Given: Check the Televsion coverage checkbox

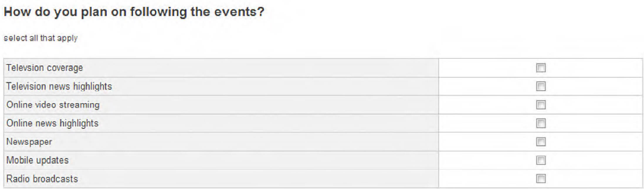Looking at the screenshot, I should (540, 68).
